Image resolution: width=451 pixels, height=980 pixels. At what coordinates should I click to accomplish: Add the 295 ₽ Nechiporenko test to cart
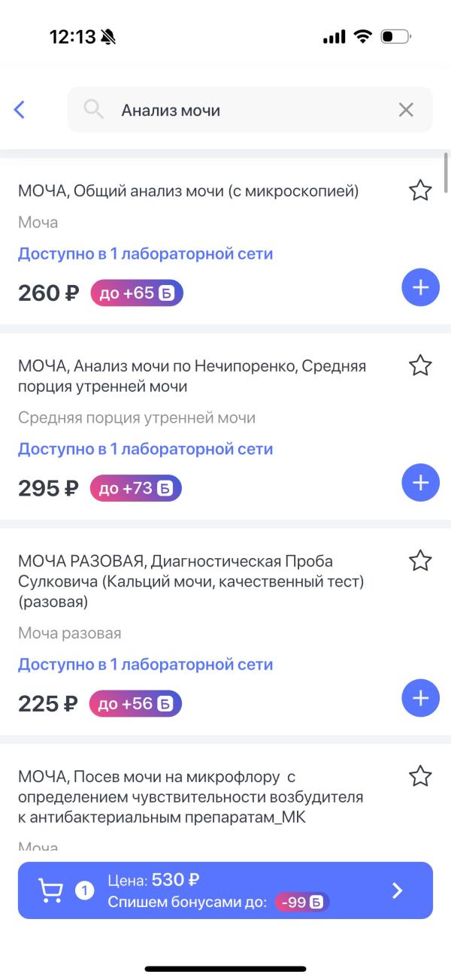(420, 483)
